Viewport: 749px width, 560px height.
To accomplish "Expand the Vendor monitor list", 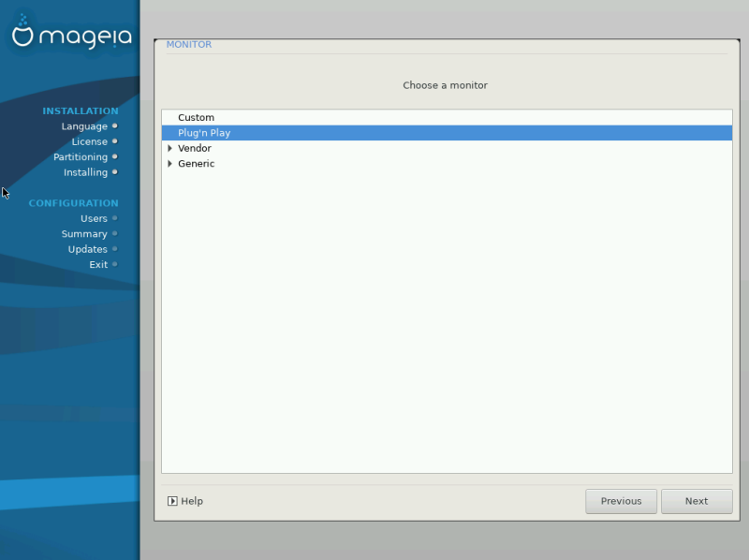I will pyautogui.click(x=169, y=148).
